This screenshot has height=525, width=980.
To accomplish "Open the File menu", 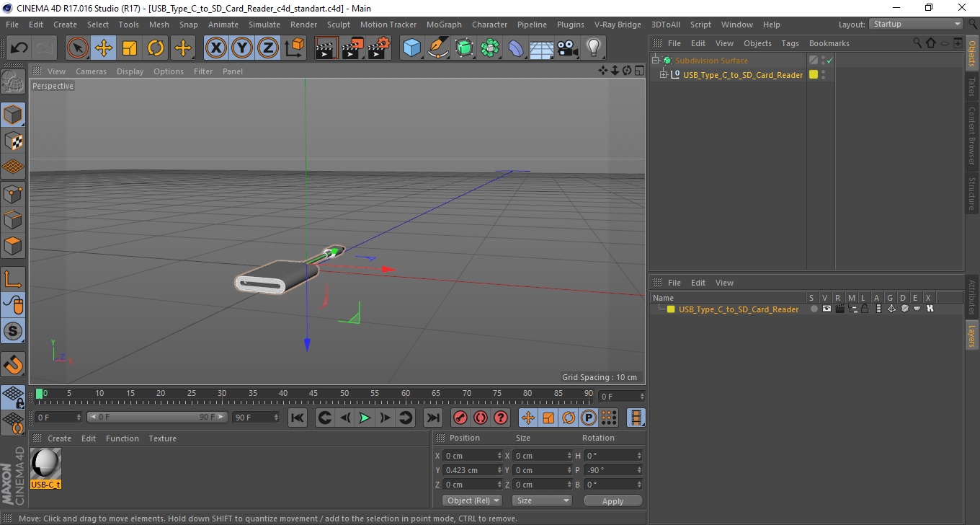I will click(12, 25).
